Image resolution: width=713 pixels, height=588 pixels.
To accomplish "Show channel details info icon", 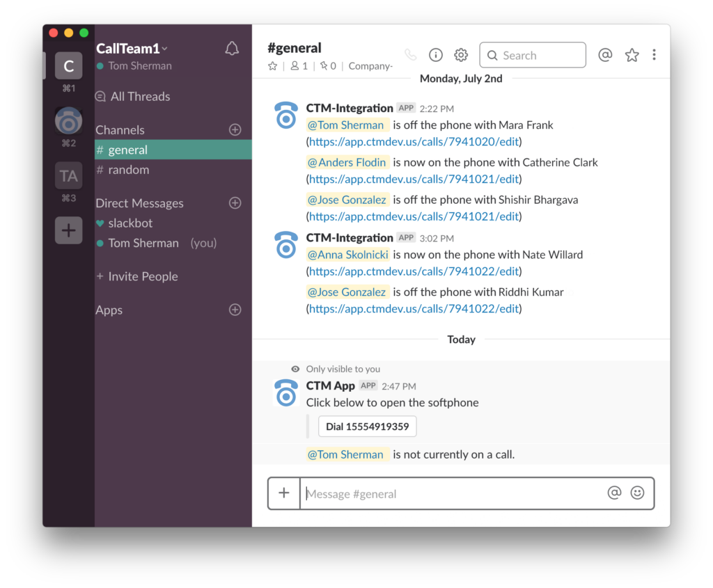I will (x=436, y=55).
